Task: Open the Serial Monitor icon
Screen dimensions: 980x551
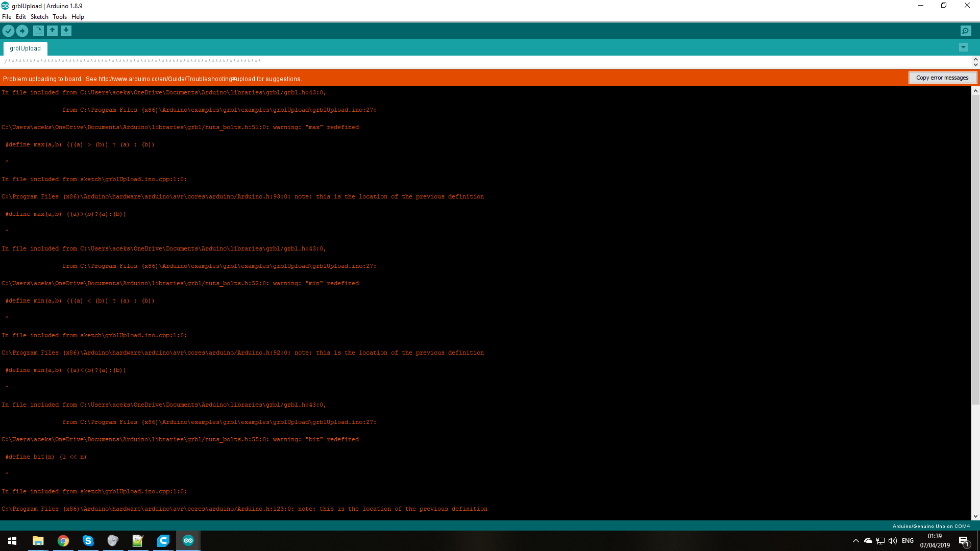Action: click(965, 31)
